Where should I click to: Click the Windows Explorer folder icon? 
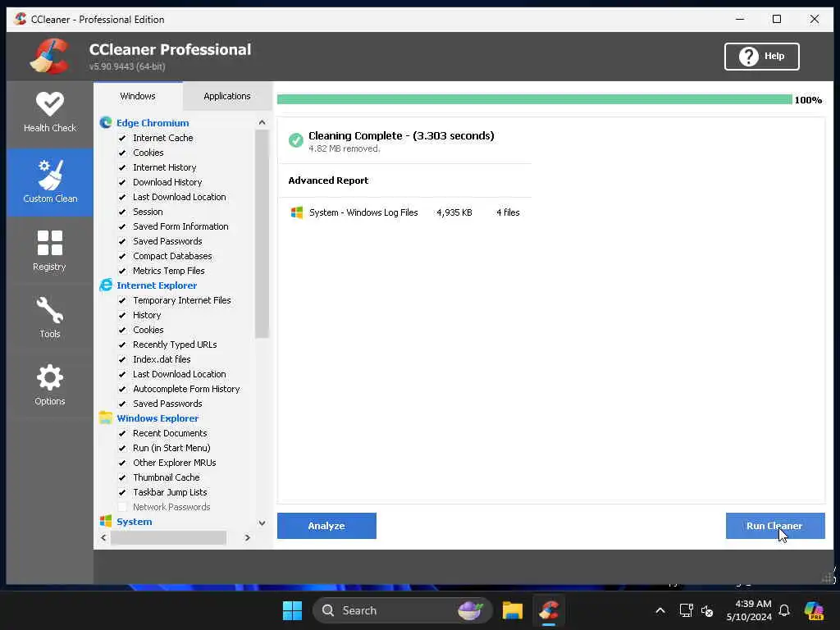coord(106,418)
